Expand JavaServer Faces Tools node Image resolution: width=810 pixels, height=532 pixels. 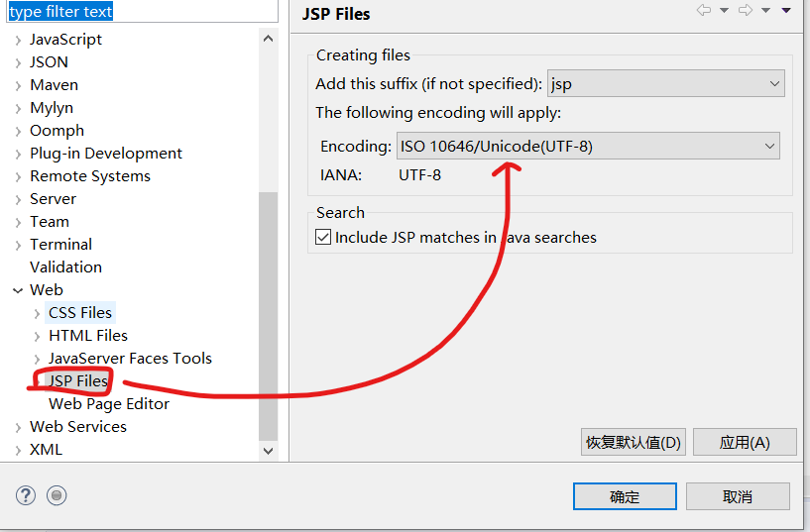(x=37, y=360)
